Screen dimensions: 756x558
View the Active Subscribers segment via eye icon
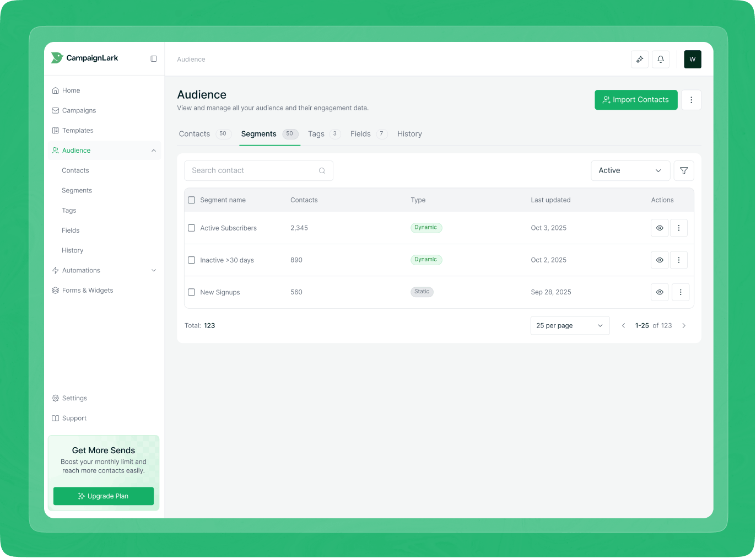point(660,228)
